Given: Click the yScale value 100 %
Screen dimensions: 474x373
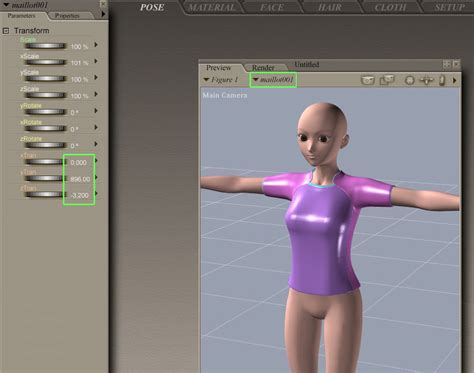Looking at the screenshot, I should click(79, 79).
